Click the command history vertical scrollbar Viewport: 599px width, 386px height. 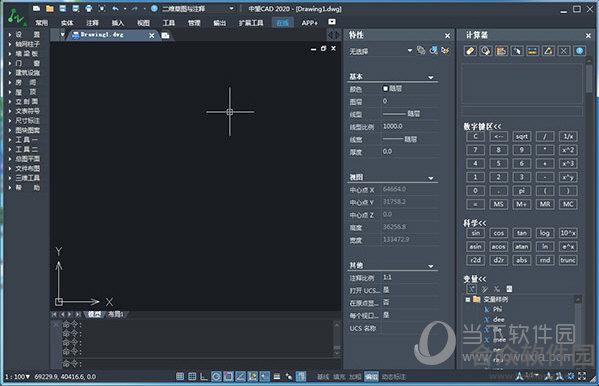[x=337, y=339]
